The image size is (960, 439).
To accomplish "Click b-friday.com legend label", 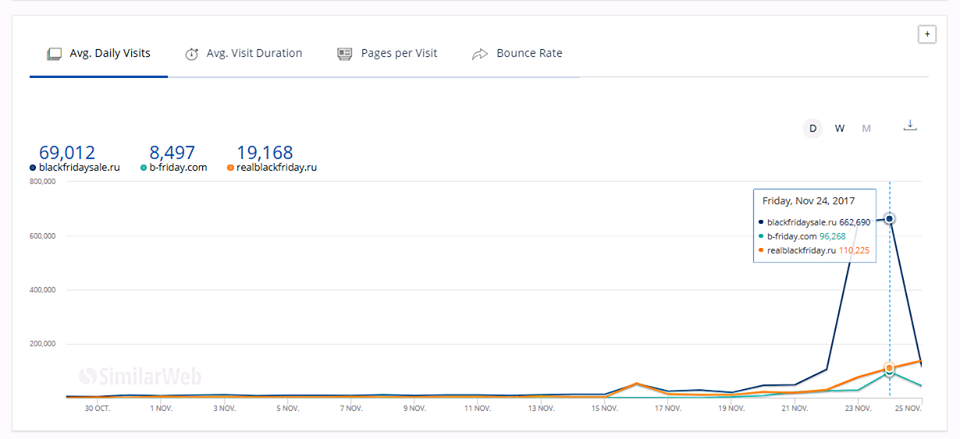I will [x=178, y=168].
